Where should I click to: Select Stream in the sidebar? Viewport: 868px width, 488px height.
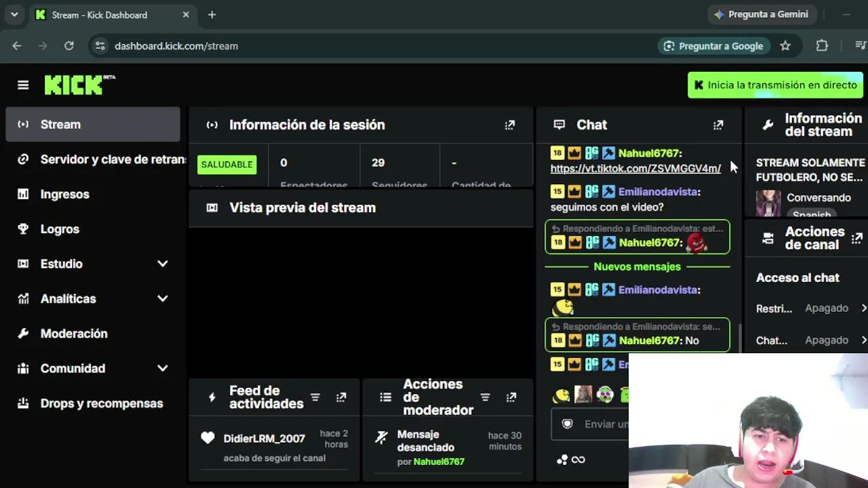coord(94,125)
